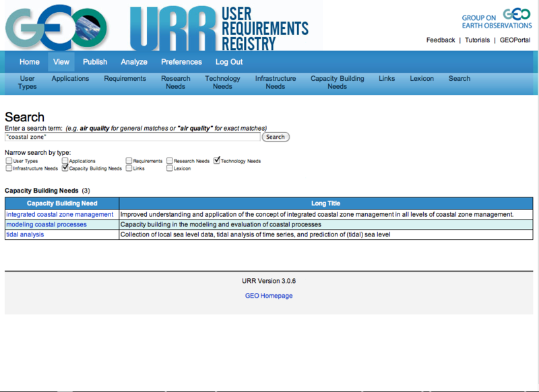Click the URR User Requirements Registry logo
The width and height of the screenshot is (539, 392).
coord(219,27)
